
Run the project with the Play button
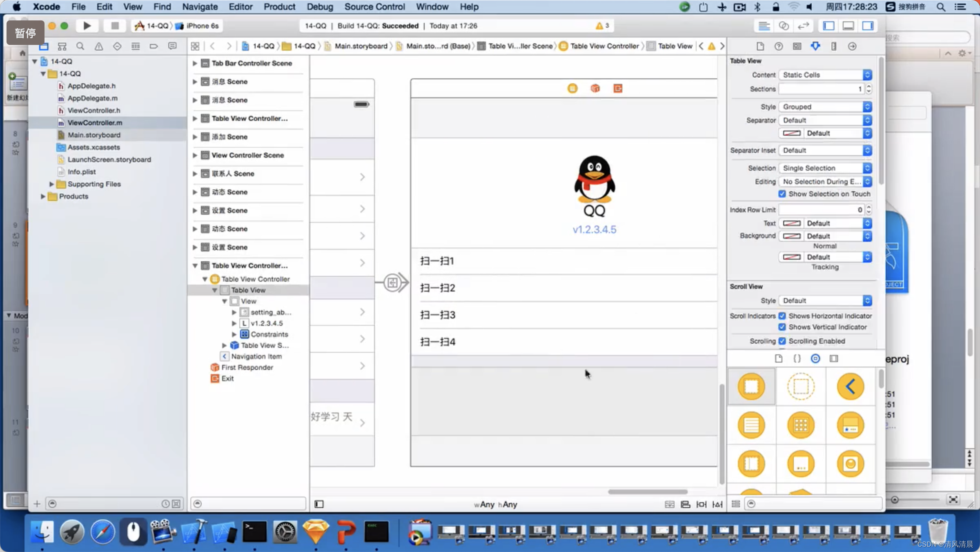point(87,26)
